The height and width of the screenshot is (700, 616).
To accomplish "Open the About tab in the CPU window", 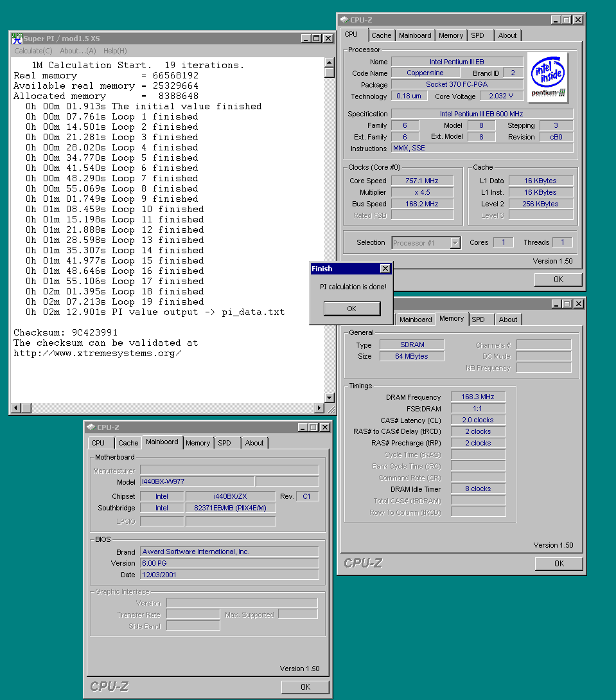I will pos(507,35).
